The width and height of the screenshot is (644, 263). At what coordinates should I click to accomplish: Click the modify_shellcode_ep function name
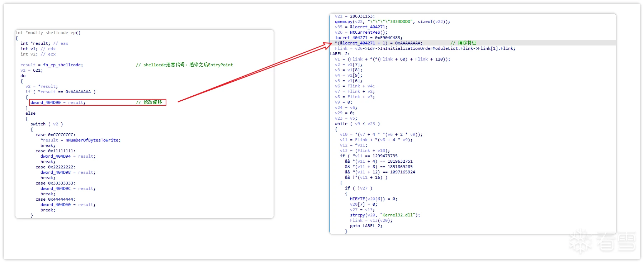tap(53, 33)
